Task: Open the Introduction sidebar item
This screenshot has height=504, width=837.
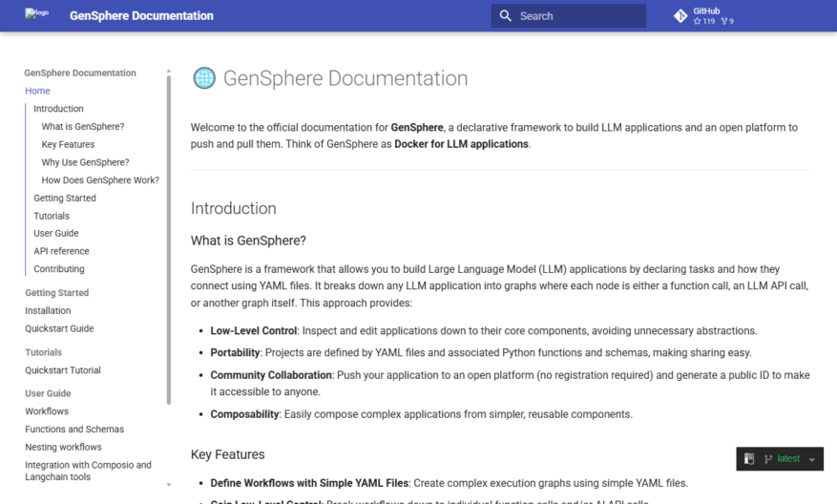Action: point(59,109)
